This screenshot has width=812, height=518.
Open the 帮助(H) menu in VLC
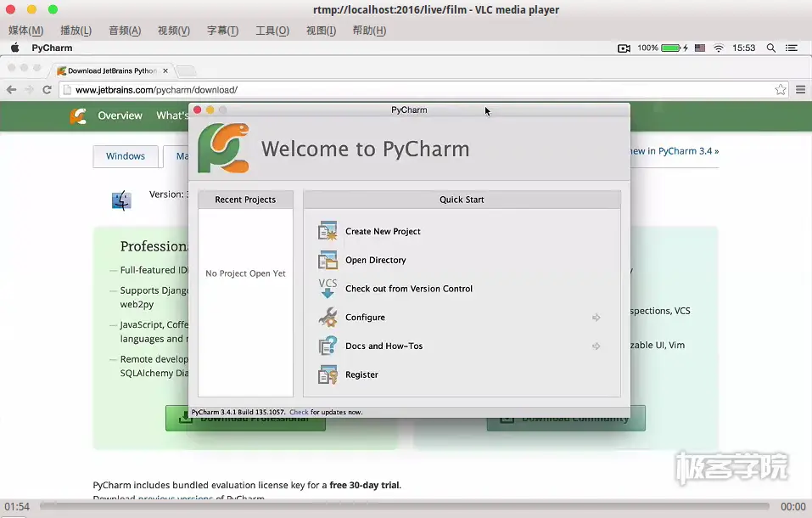(x=369, y=31)
